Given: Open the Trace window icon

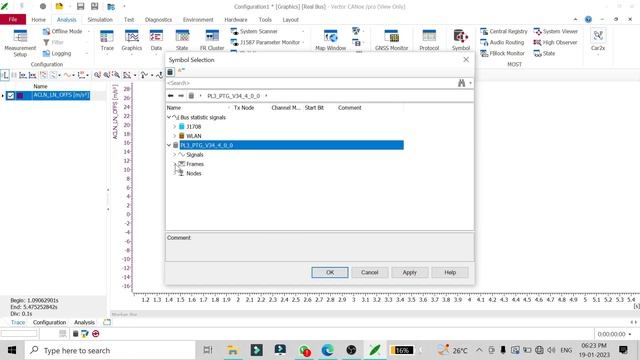Looking at the screenshot, I should click(x=107, y=40).
